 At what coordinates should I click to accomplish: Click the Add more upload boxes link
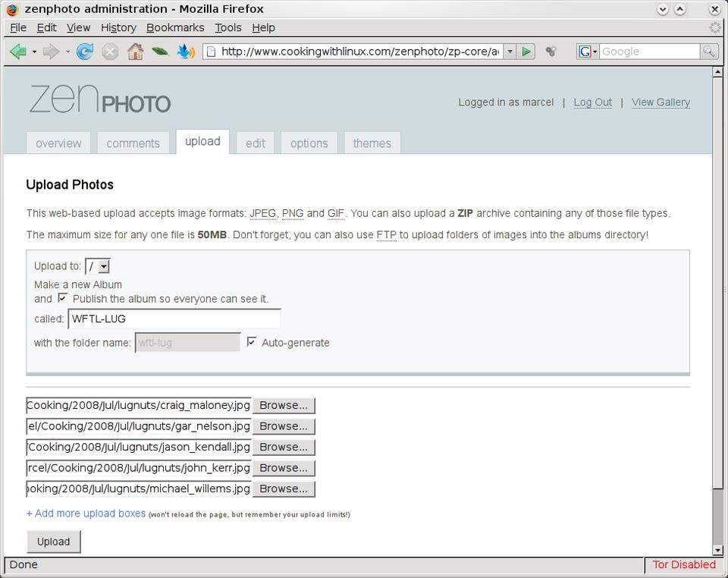point(86,514)
